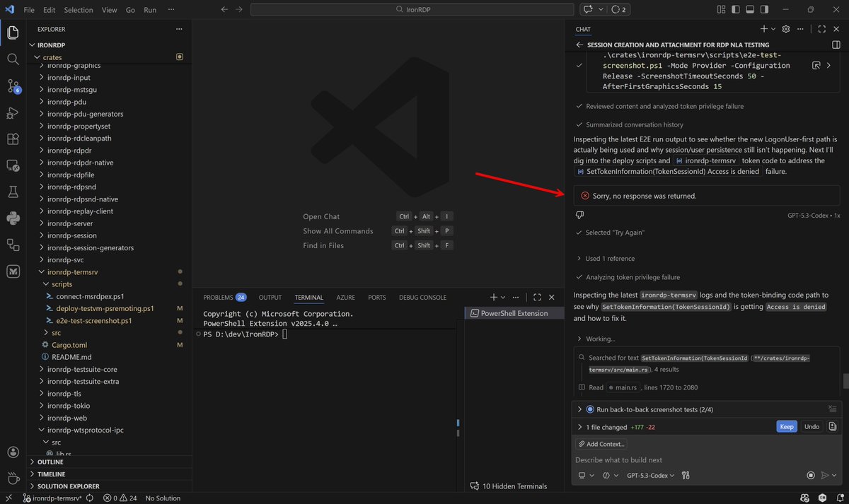Expand the ironrdp-pdu folder
The width and height of the screenshot is (849, 504).
coord(110,102)
